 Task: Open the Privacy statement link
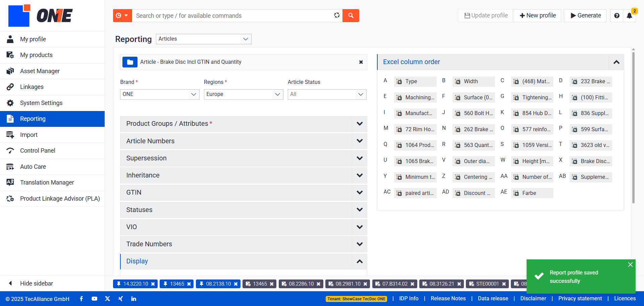coord(580,299)
